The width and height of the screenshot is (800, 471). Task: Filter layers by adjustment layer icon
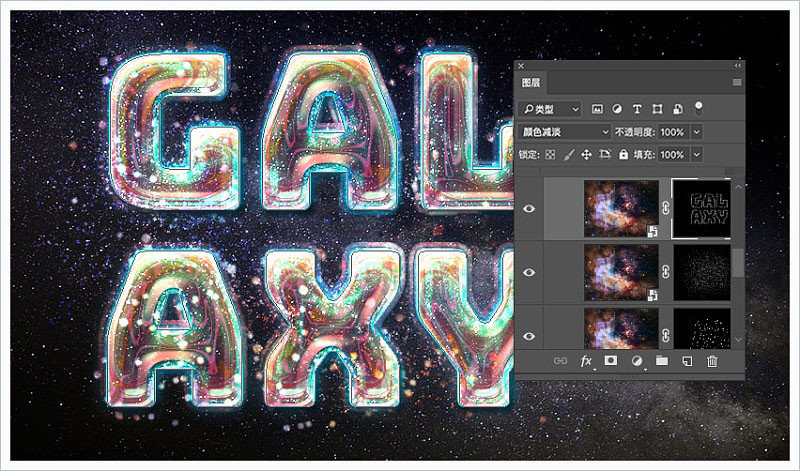pyautogui.click(x=617, y=109)
